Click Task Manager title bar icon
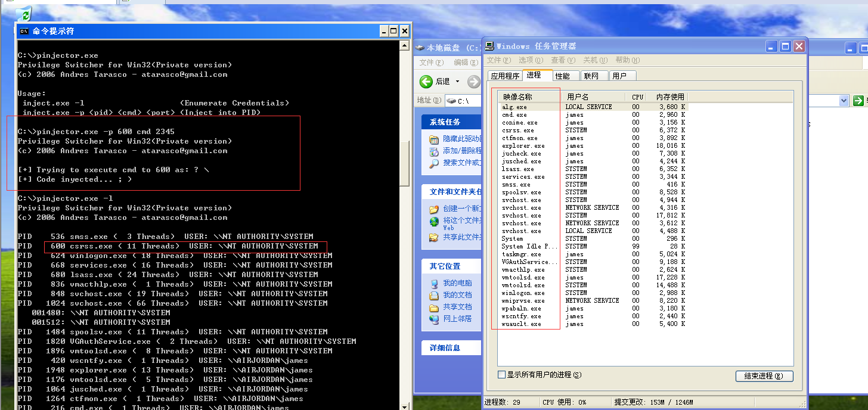The image size is (868, 410). point(489,46)
